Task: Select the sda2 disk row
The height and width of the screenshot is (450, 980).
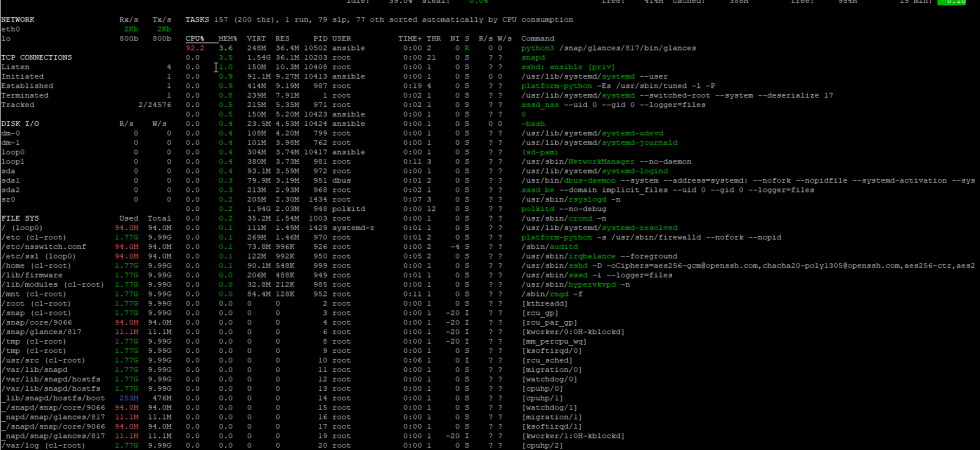Action: [x=86, y=189]
